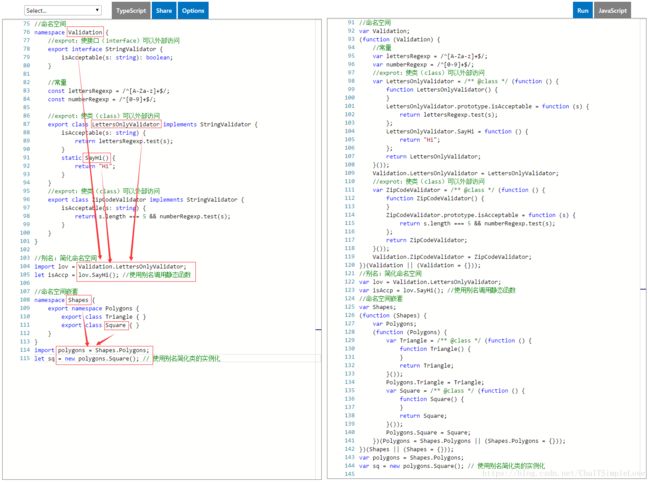Click 'export namespace Polygons {' line
The image size is (650, 482).
pos(93,308)
